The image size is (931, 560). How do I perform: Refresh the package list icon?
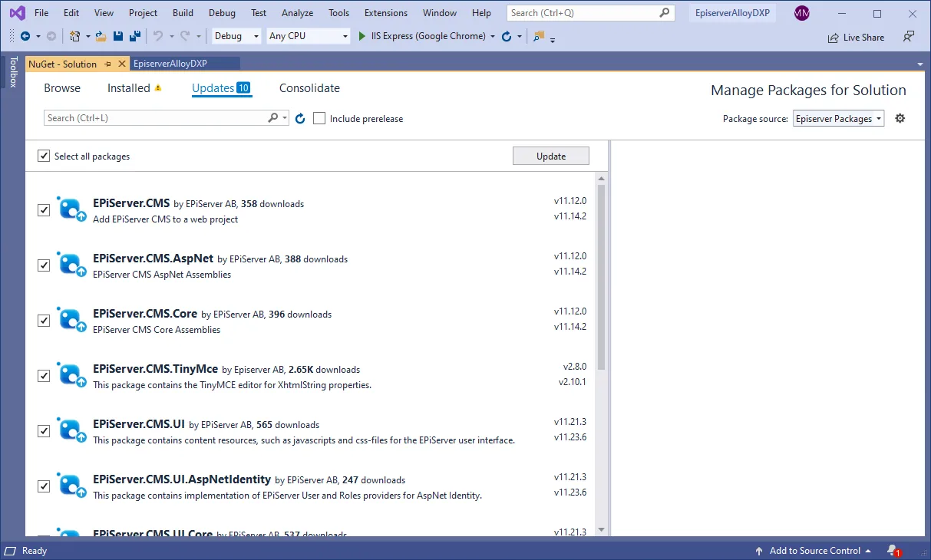[x=300, y=118]
